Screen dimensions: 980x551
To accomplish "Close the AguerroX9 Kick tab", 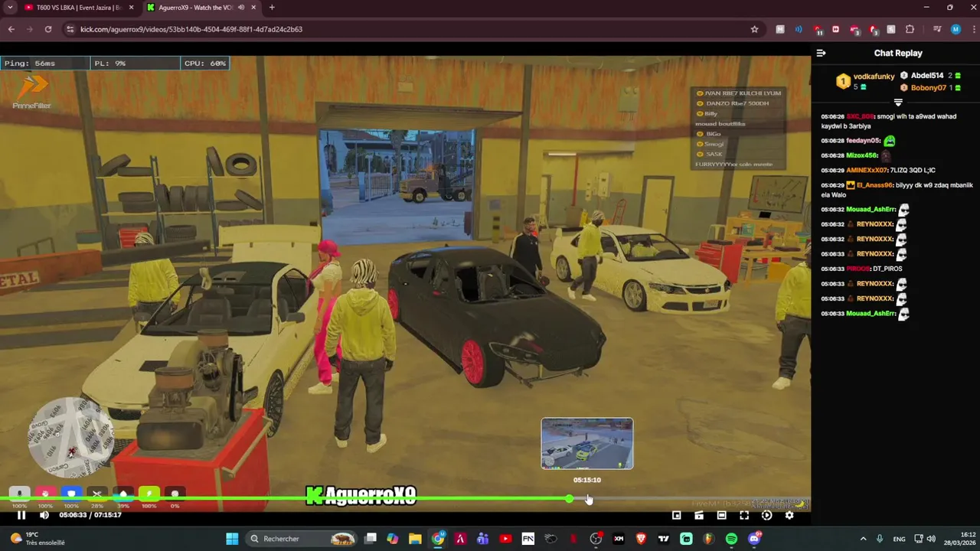I will 253,8.
